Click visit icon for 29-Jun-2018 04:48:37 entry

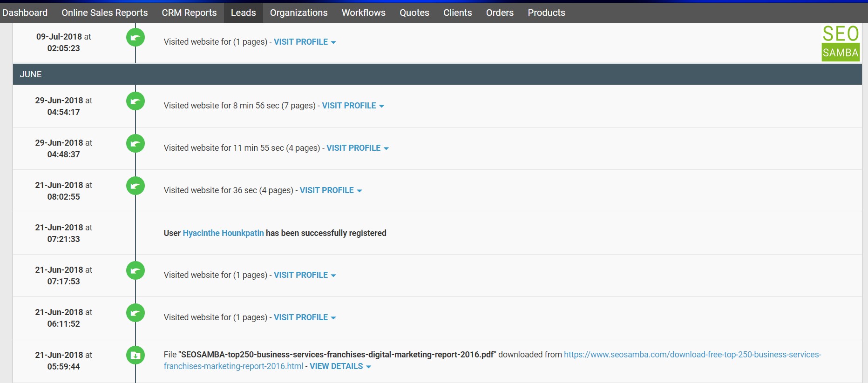[x=136, y=143]
